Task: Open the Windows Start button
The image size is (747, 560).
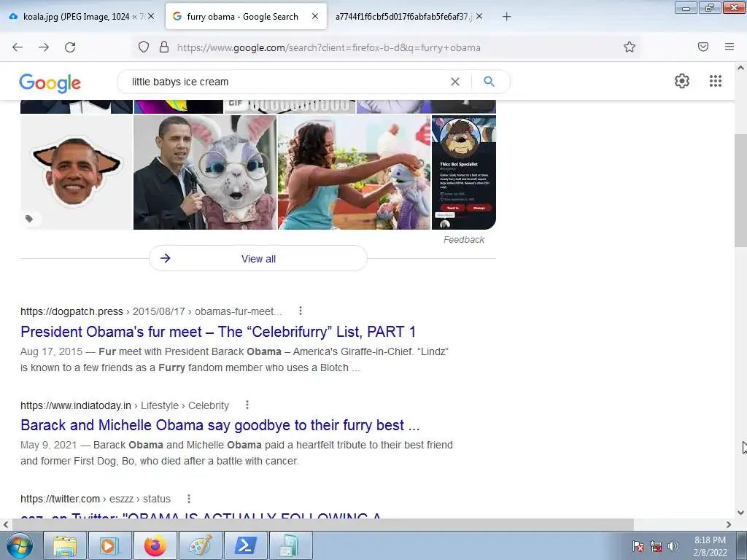Action: pyautogui.click(x=20, y=545)
